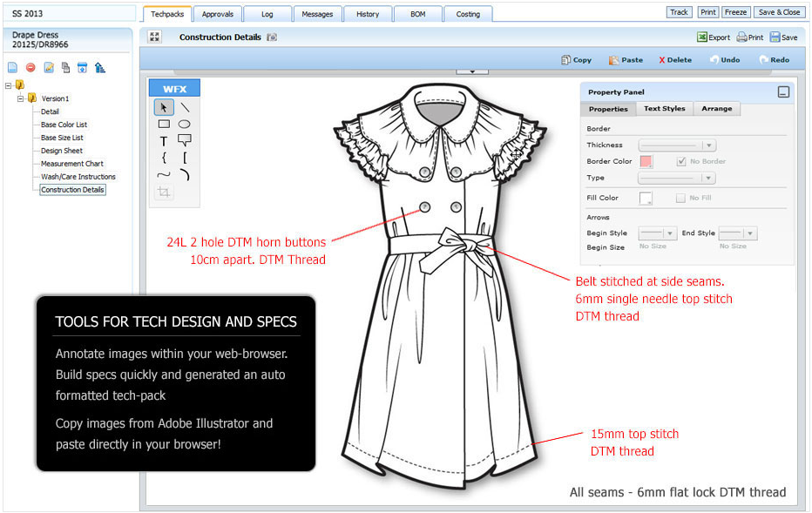Image resolution: width=812 pixels, height=513 pixels.
Task: Open Design Sheet in the tree
Action: tap(62, 151)
